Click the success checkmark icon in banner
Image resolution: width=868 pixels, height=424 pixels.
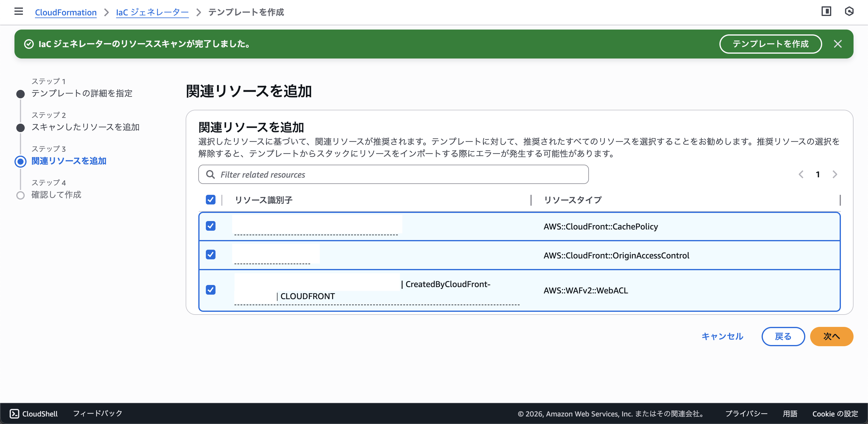[x=29, y=44]
